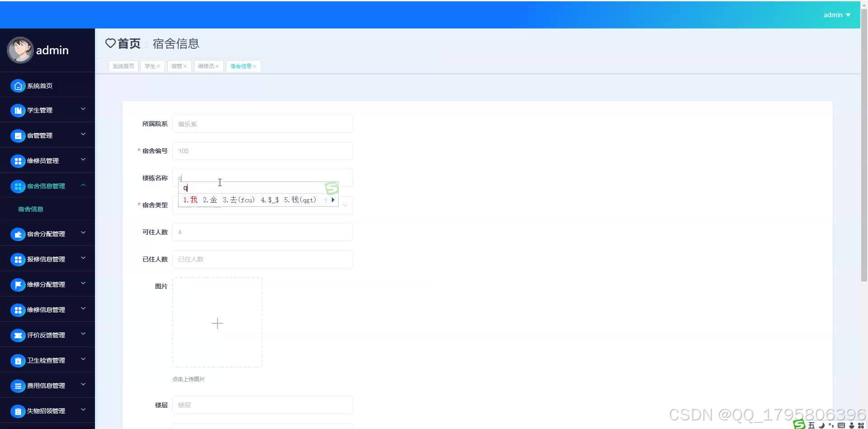Click the 维修分配管理 flag icon
Screen dimensions: 868x429
coord(18,284)
